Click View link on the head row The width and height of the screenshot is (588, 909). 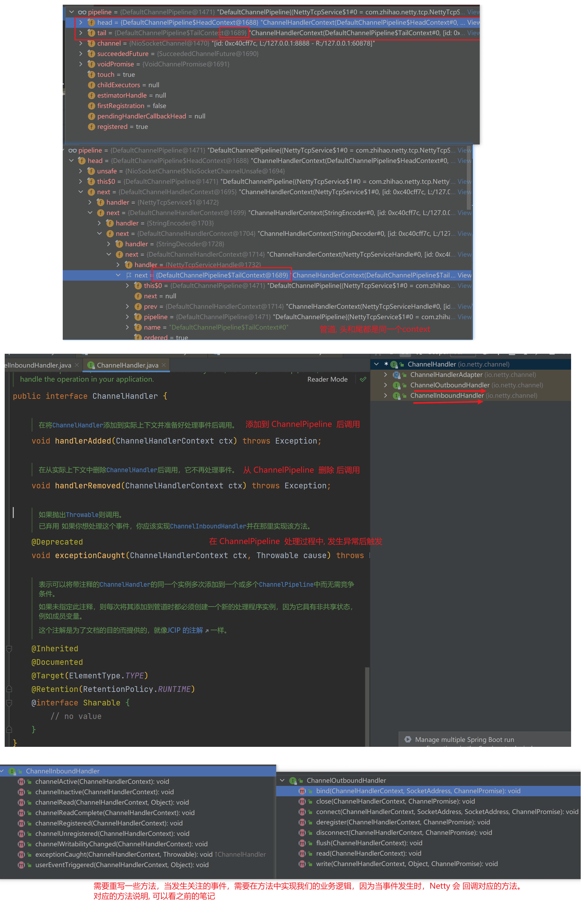[x=473, y=23]
